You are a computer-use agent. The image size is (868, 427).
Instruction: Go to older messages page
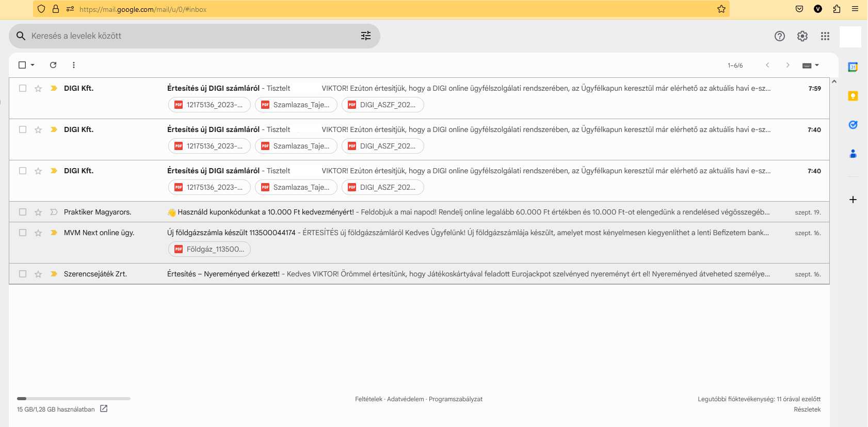point(787,65)
